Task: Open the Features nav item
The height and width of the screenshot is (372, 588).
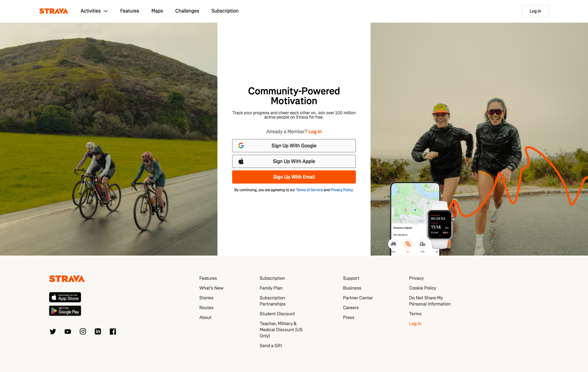Action: 130,11
